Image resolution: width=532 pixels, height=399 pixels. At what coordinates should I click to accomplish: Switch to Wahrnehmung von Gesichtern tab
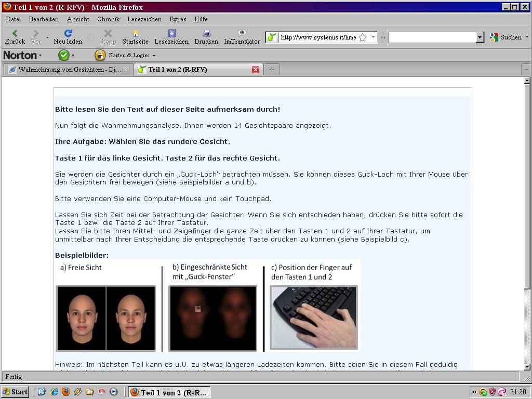[69, 70]
